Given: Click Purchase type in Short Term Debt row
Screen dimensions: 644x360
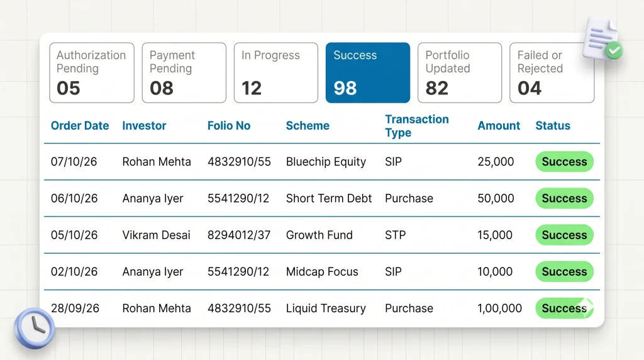Looking at the screenshot, I should click(x=409, y=198).
